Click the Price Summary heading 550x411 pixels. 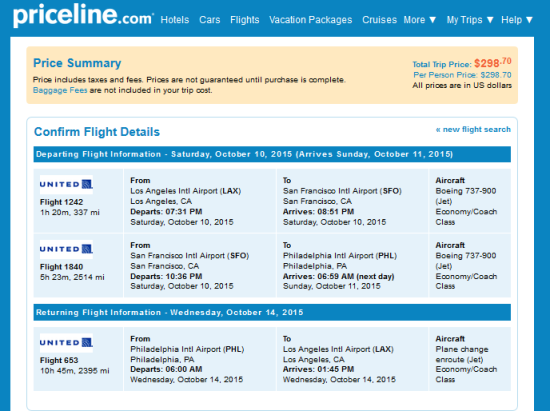click(x=77, y=63)
